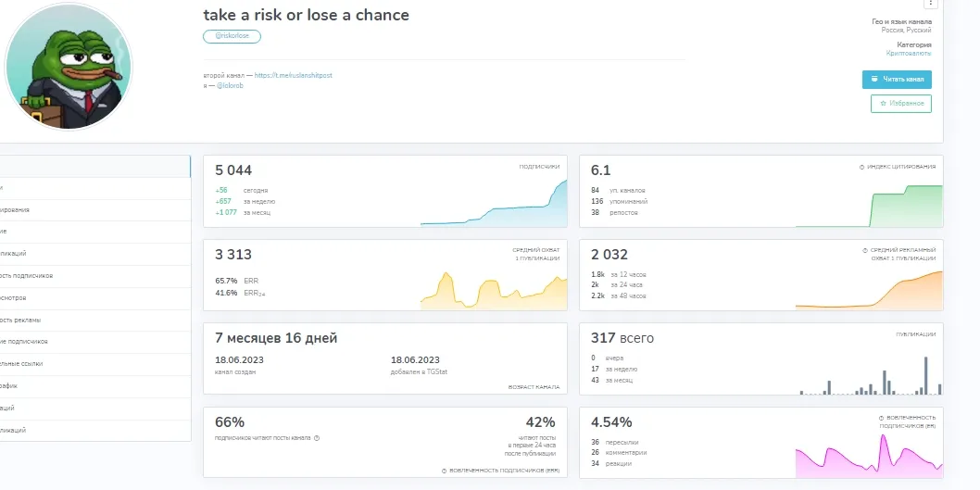980x490 pixels.
Task: Open the three-dot options menu
Action: 931,3
